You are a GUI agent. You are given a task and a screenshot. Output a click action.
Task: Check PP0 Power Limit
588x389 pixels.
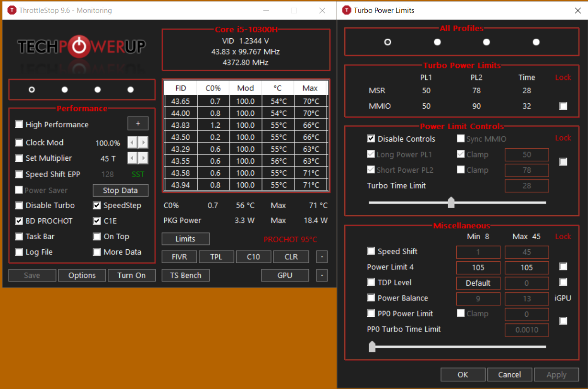click(x=371, y=313)
